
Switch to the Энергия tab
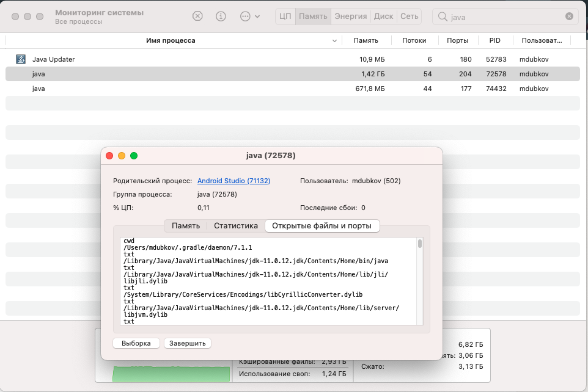pos(351,16)
